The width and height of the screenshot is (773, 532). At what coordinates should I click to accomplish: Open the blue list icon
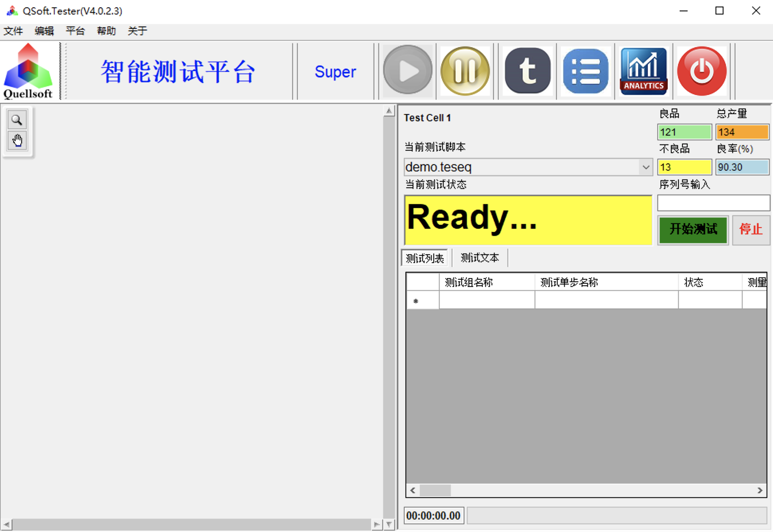[x=585, y=71]
